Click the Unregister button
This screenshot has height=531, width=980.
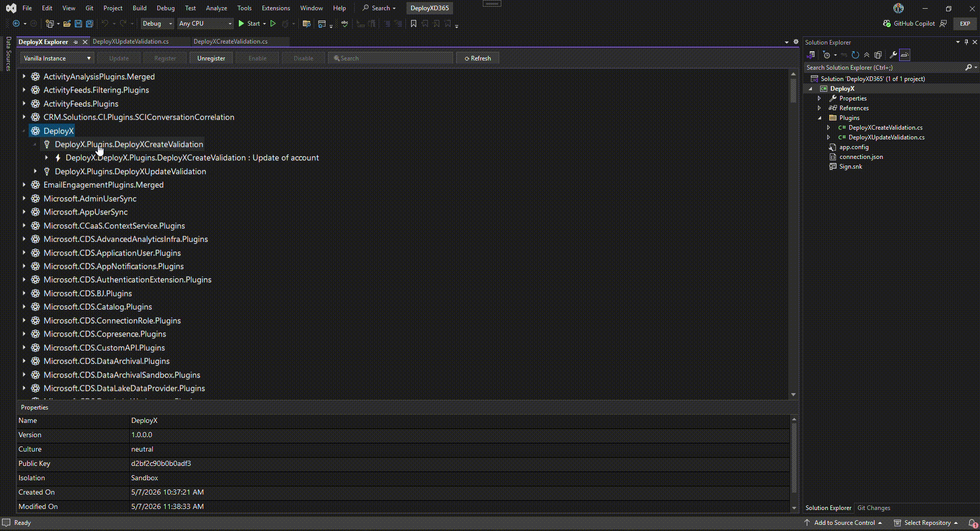click(x=211, y=58)
